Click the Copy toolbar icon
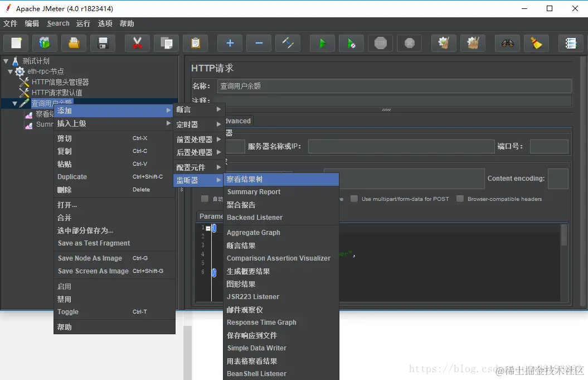The image size is (588, 380). pyautogui.click(x=166, y=43)
